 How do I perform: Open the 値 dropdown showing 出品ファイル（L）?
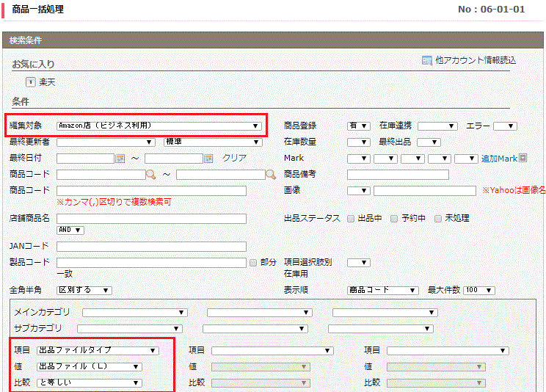coord(89,366)
